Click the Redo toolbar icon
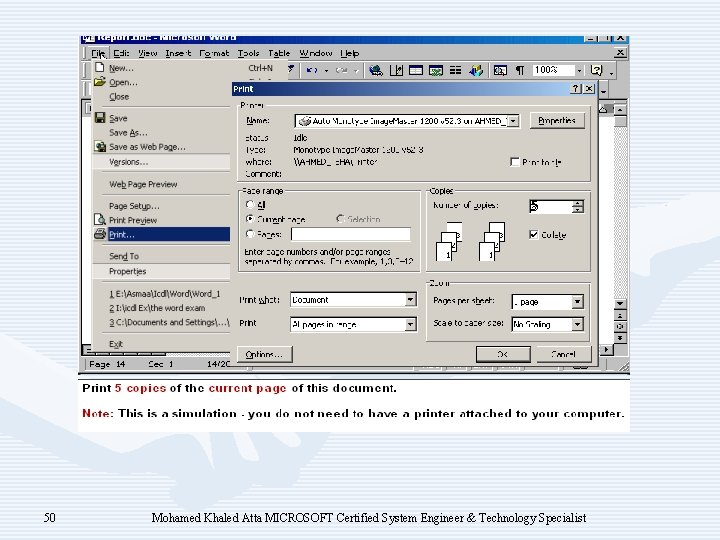Viewport: 720px width, 540px height. 342,70
